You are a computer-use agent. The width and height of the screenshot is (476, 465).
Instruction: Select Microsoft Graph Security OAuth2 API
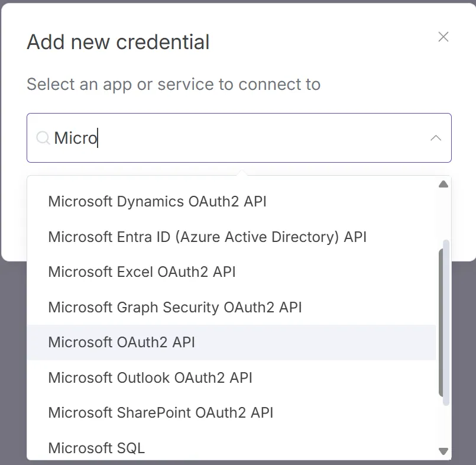click(174, 308)
